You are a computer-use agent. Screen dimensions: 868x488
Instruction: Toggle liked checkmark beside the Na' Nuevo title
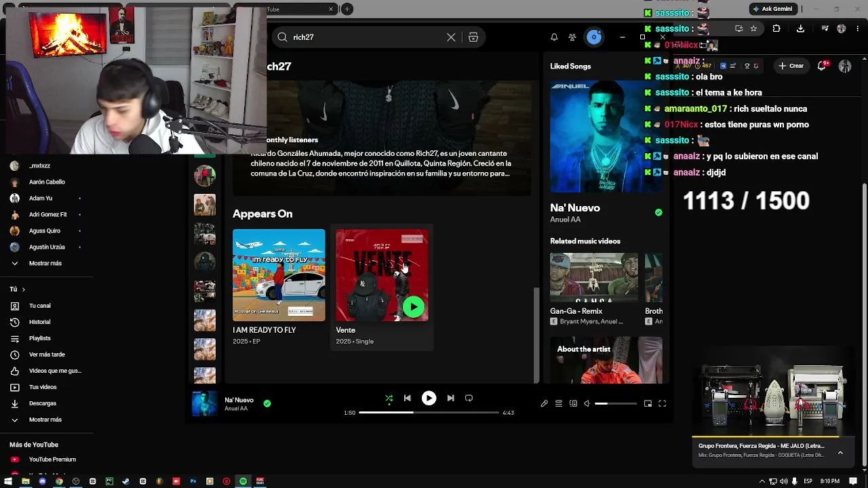pos(658,213)
